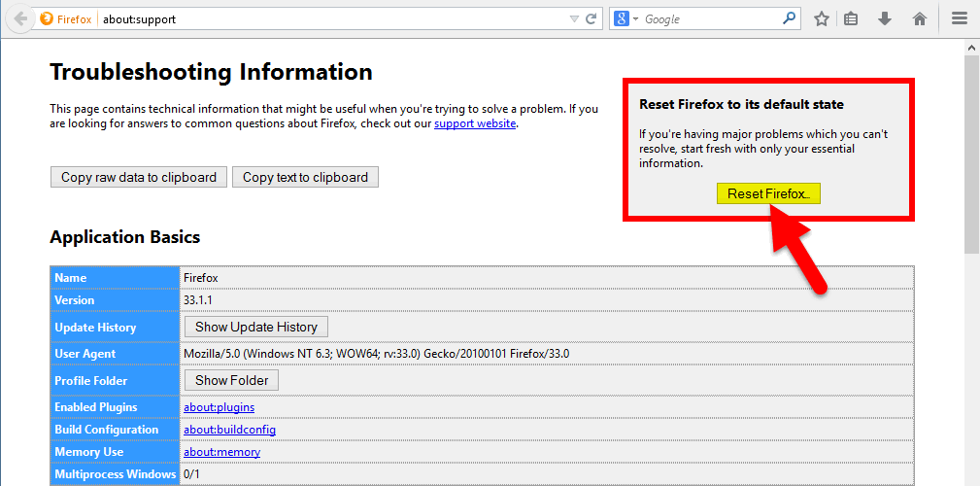Click the Application Basics heading
Image resolution: width=980 pixels, height=486 pixels.
coord(125,237)
